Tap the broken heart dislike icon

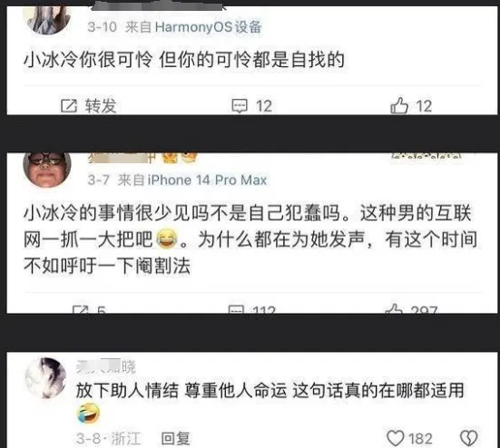(469, 438)
